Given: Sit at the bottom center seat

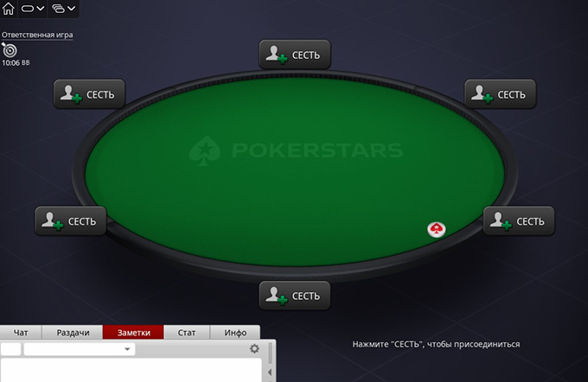Looking at the screenshot, I should point(295,296).
